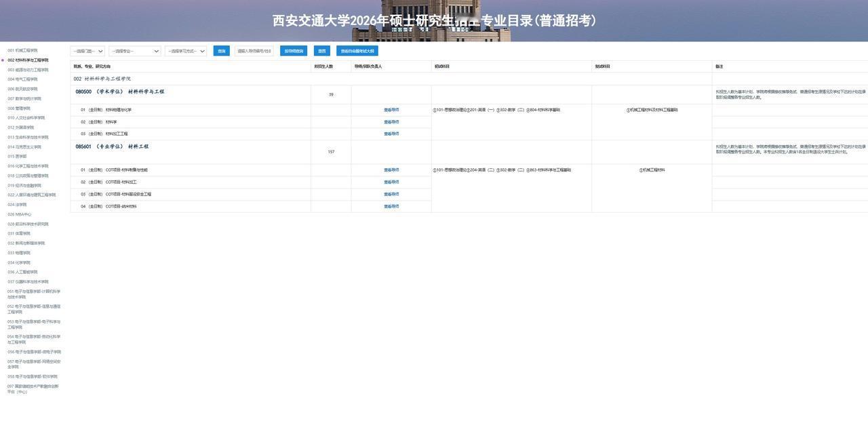Screen dimensions: 868x438
Task: Click the blue 查询 button
Action: click(x=221, y=51)
